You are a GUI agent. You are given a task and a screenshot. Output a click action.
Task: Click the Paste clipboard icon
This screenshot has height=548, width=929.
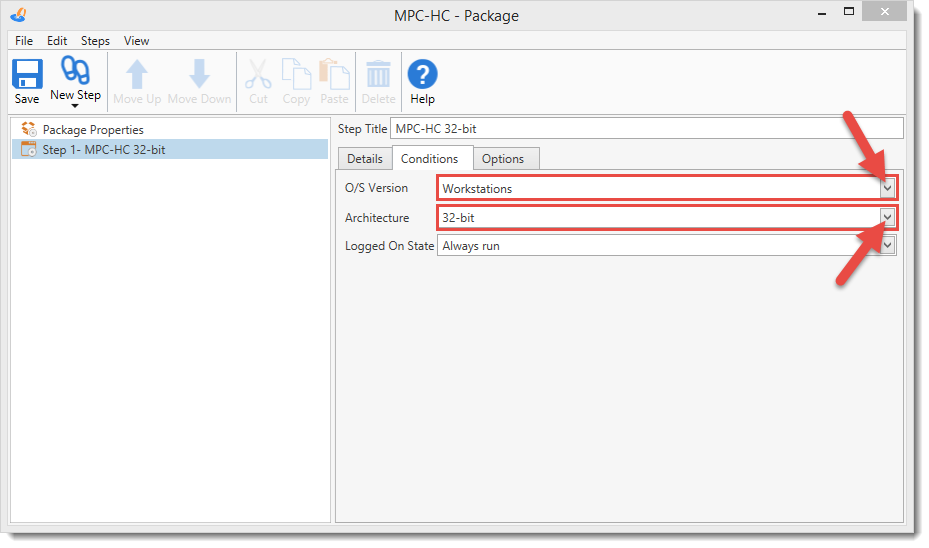(x=334, y=74)
